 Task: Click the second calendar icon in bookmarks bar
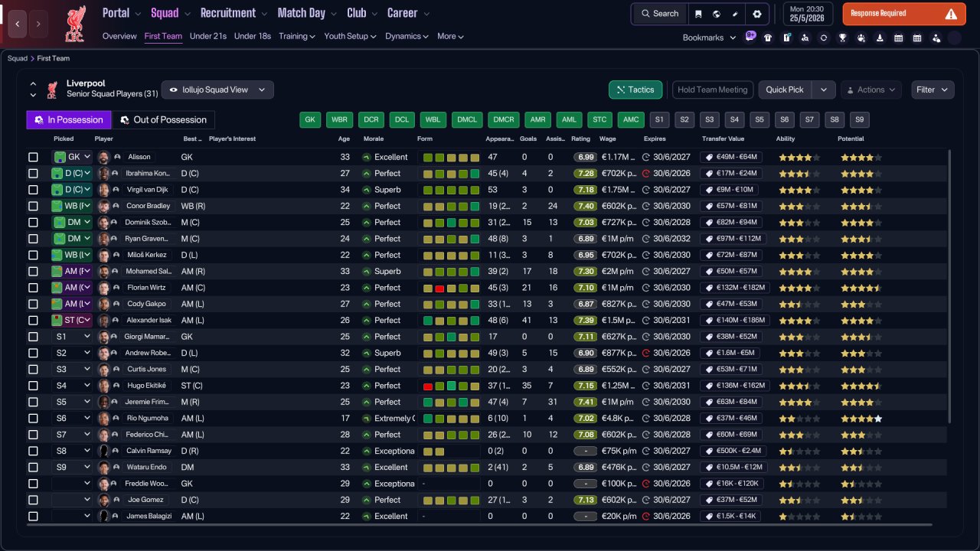[917, 37]
